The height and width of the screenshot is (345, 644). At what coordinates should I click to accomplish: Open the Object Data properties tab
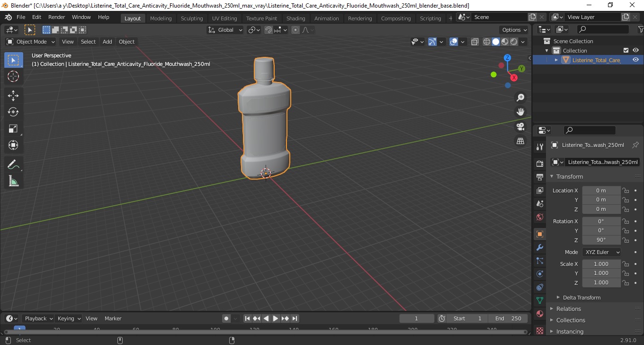click(x=539, y=300)
